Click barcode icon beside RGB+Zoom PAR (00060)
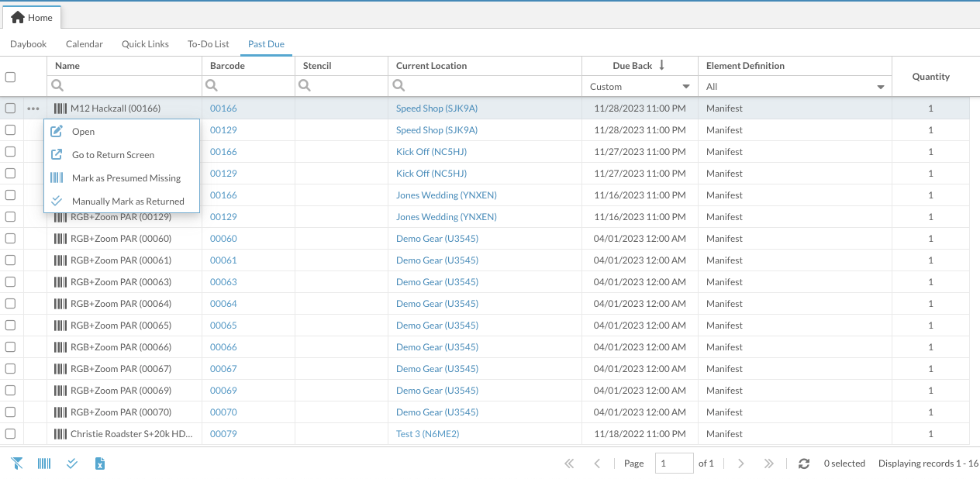 (x=60, y=239)
